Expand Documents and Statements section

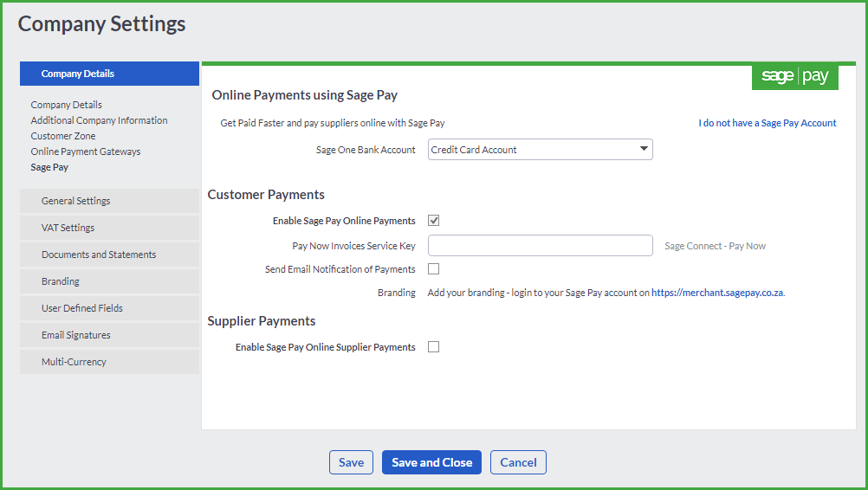110,255
